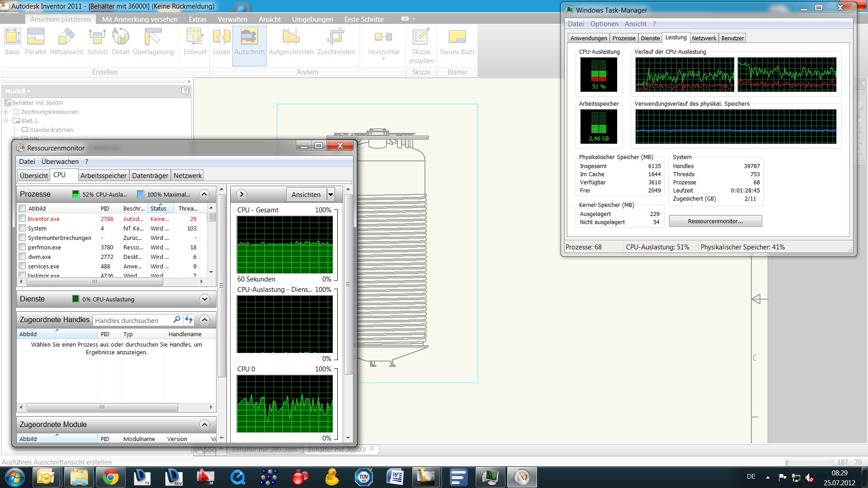Open Überwachen menu in Ressourcenmonitor
The width and height of the screenshot is (868, 488).
60,161
